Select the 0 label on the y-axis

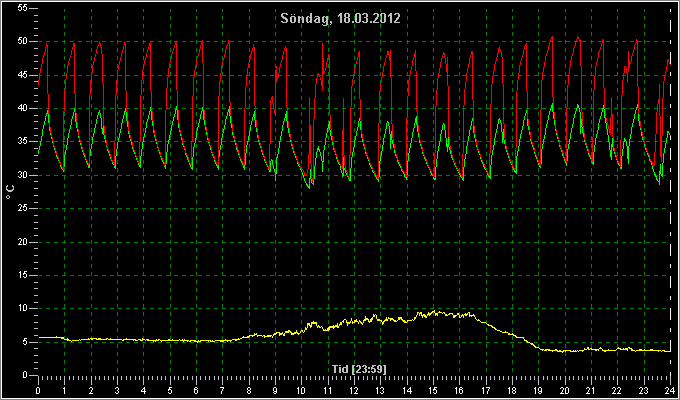(x=25, y=375)
